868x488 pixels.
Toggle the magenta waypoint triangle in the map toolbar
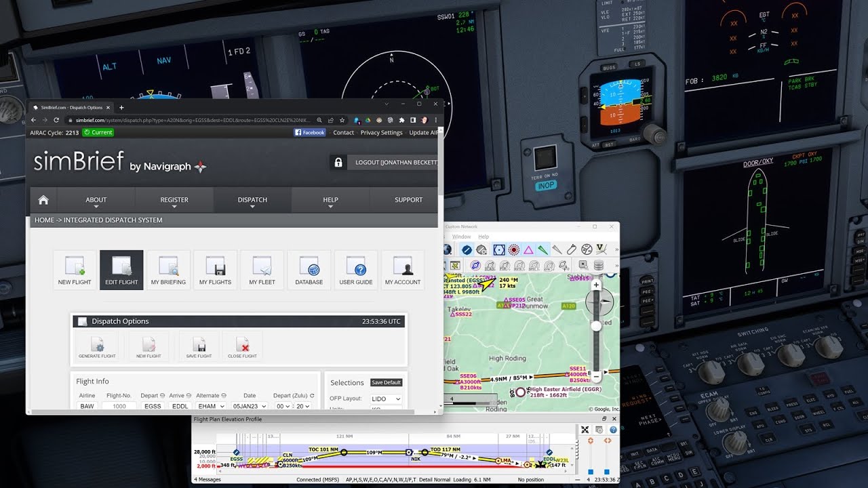pyautogui.click(x=528, y=249)
